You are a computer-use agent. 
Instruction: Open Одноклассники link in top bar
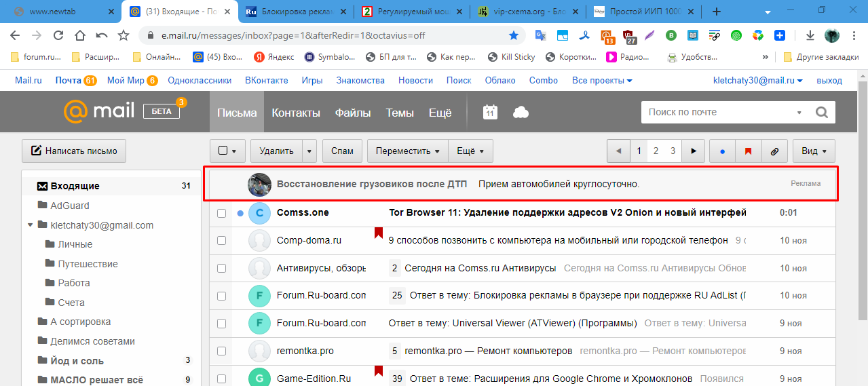(200, 80)
